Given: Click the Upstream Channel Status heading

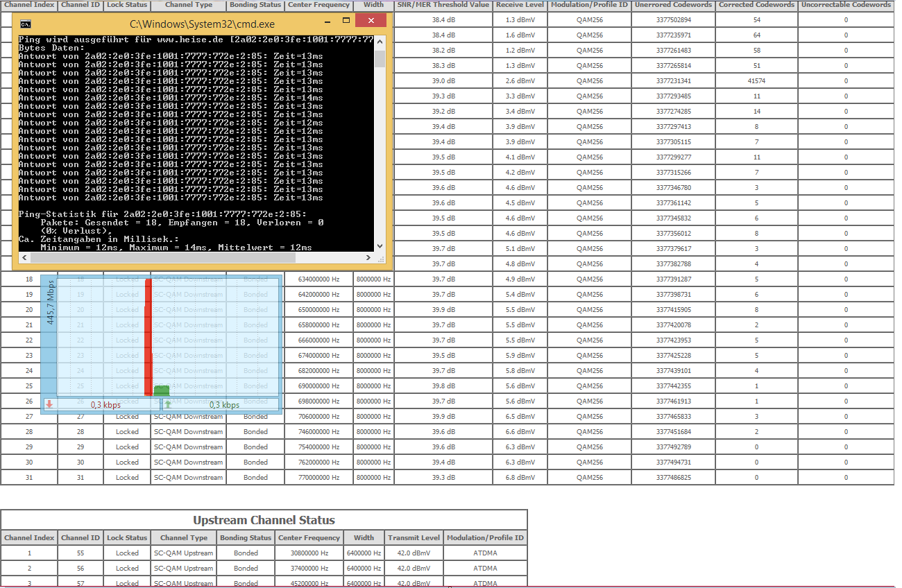Looking at the screenshot, I should click(x=264, y=520).
